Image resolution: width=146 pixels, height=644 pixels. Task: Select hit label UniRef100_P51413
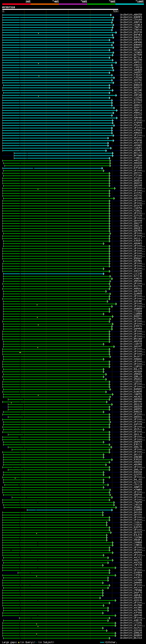(x=131, y=125)
